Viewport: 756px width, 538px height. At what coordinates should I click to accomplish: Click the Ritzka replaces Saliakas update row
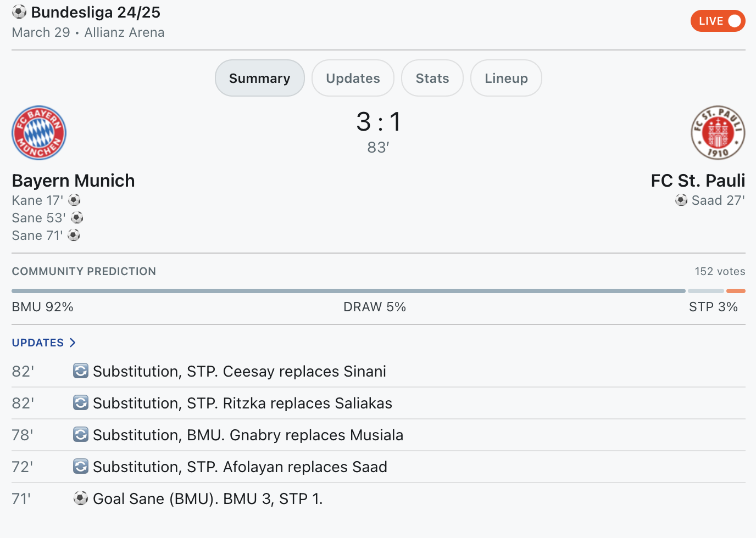coord(379,403)
